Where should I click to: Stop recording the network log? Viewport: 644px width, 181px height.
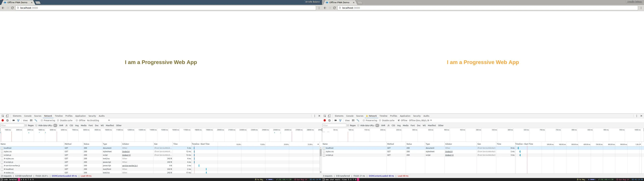point(3,120)
